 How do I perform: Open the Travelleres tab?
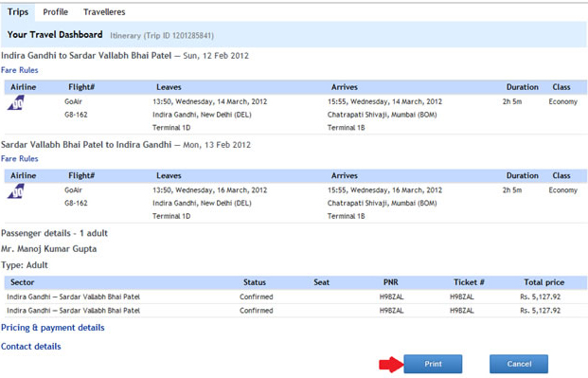[x=104, y=12]
